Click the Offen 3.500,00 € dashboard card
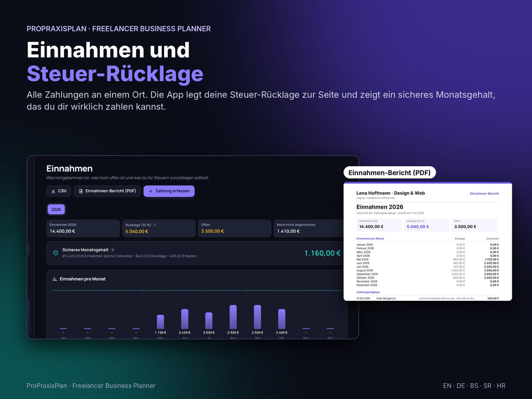 [x=234, y=229]
